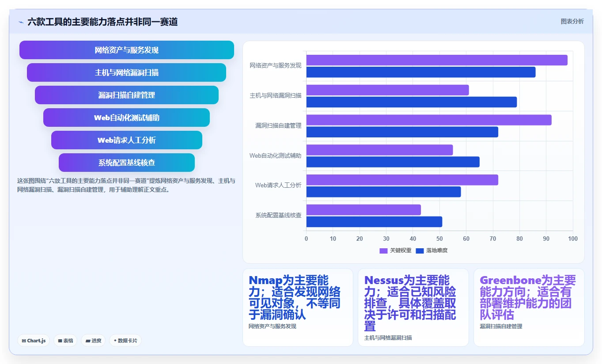Viewport: 602px width, 364px height.
Task: Click the heading 六款工具的主要能力落点并非同一赛道
Action: (x=103, y=22)
